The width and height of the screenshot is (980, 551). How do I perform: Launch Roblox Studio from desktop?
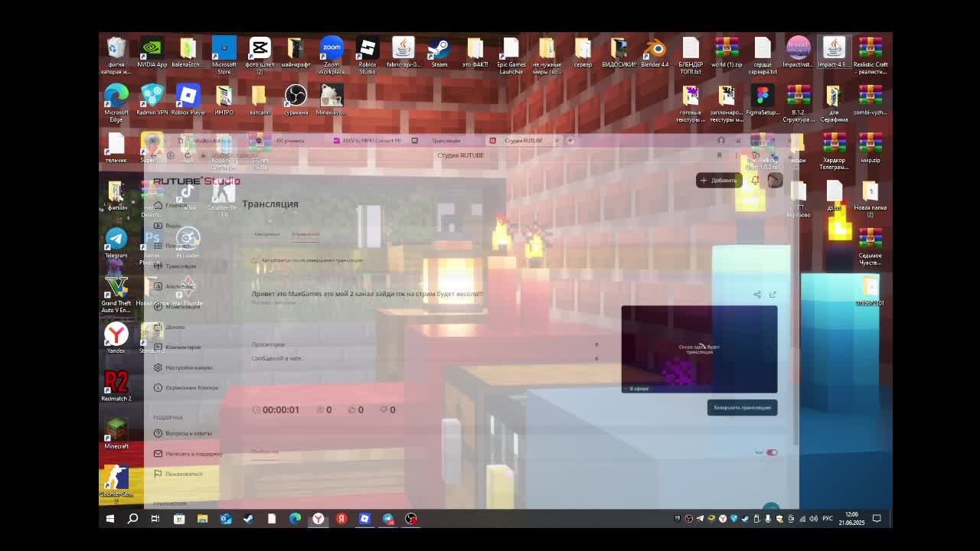pyautogui.click(x=367, y=54)
